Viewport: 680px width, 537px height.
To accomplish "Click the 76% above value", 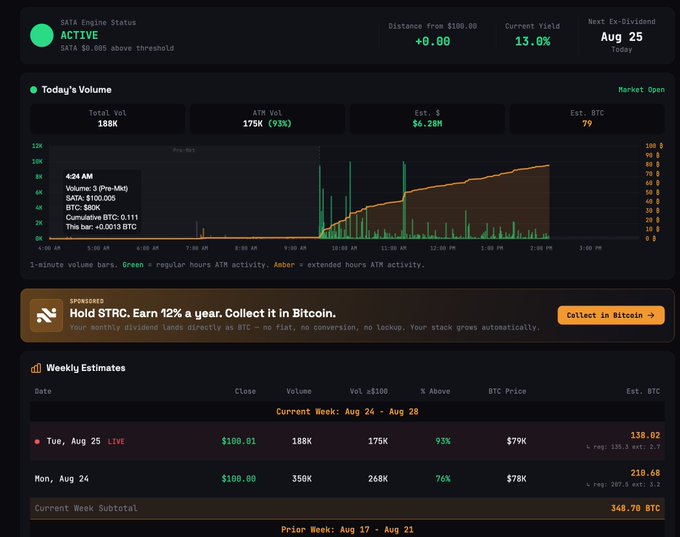I will 443,479.
